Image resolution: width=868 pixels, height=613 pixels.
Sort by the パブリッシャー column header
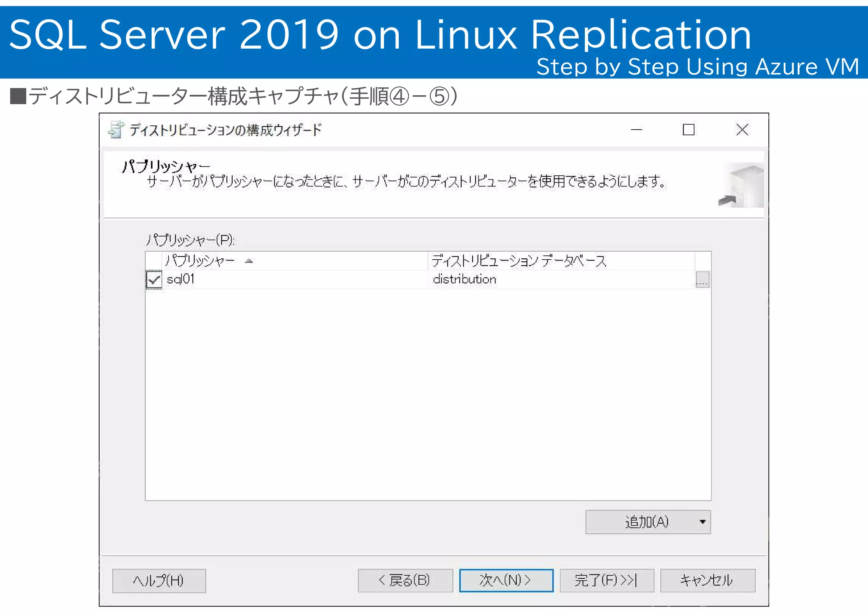click(295, 261)
